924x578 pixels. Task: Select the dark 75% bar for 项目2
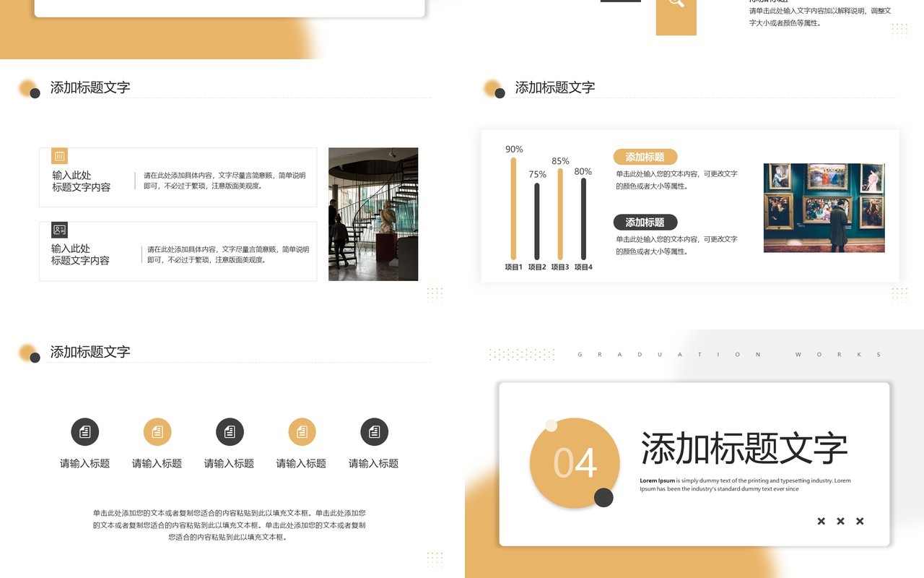click(x=537, y=221)
